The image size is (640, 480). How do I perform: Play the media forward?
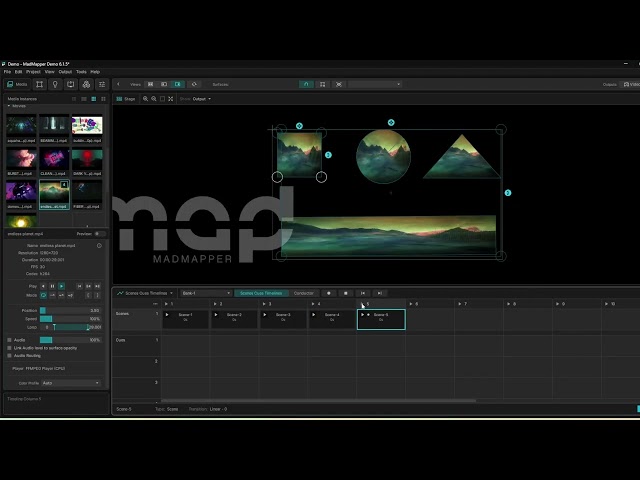coord(62,286)
